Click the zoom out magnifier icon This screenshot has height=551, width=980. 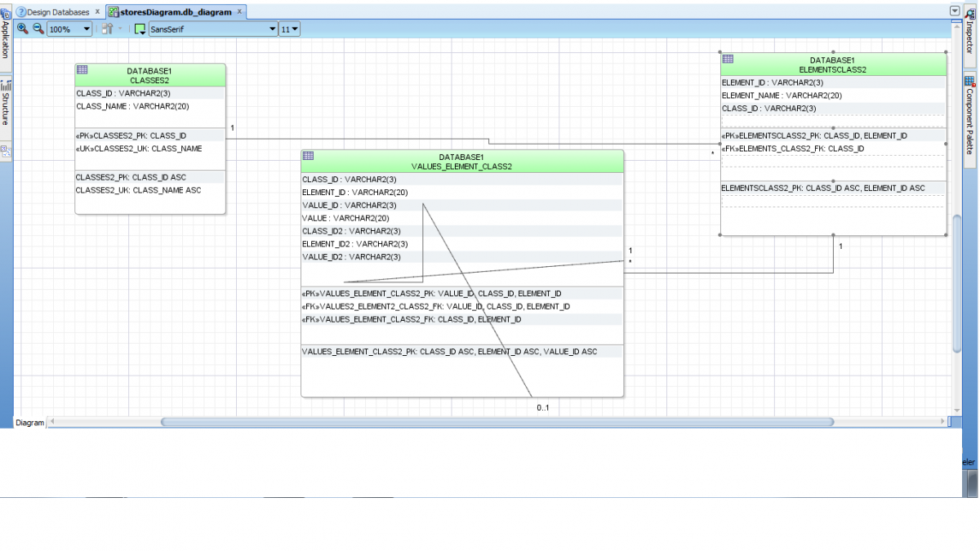tap(38, 29)
